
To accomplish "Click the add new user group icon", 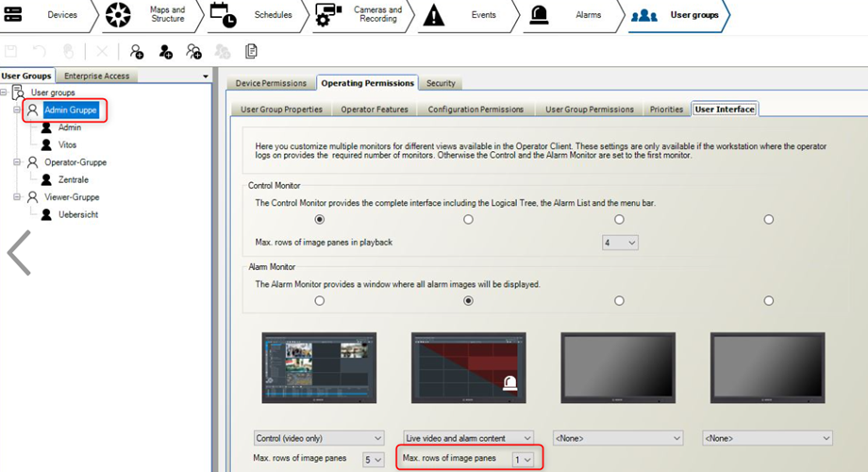I will coord(138,51).
